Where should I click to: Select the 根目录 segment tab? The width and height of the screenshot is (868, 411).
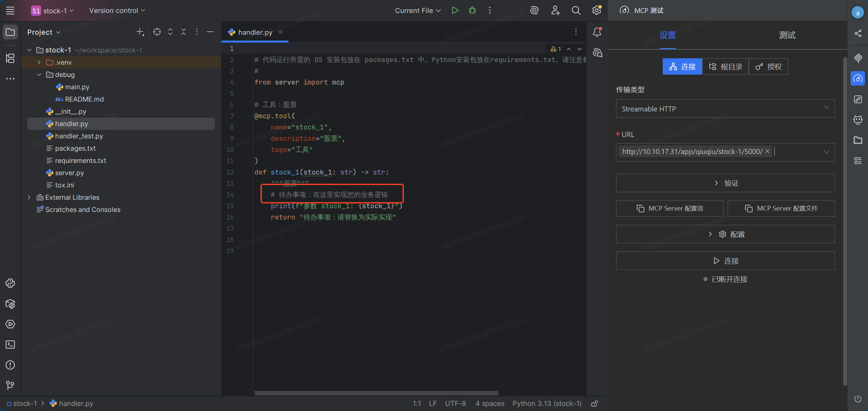(x=726, y=66)
